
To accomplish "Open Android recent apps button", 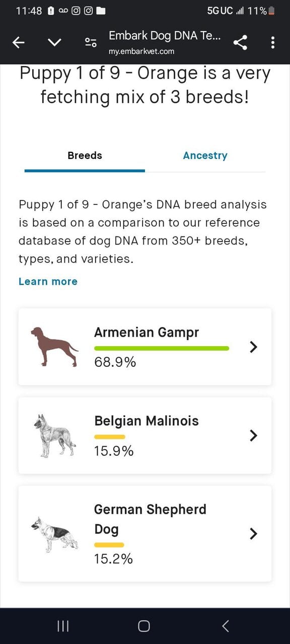I will point(63,626).
